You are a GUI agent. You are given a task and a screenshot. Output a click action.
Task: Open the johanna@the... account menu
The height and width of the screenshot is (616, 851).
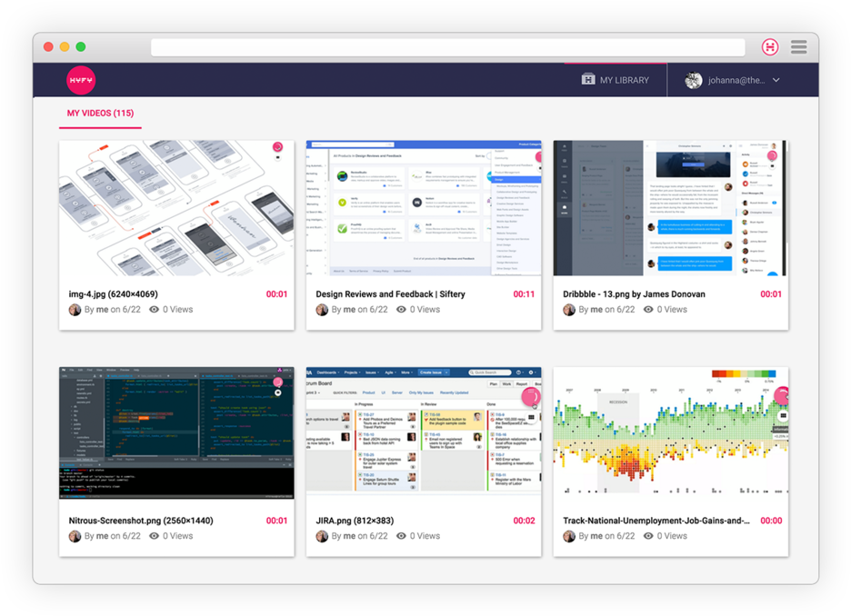pos(736,80)
